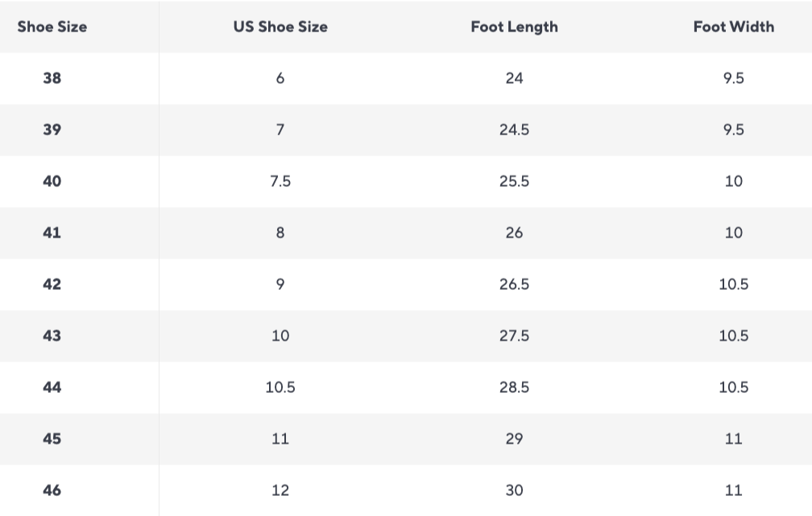This screenshot has width=812, height=516.
Task: Click shoe size 42 row label
Action: pyautogui.click(x=52, y=284)
